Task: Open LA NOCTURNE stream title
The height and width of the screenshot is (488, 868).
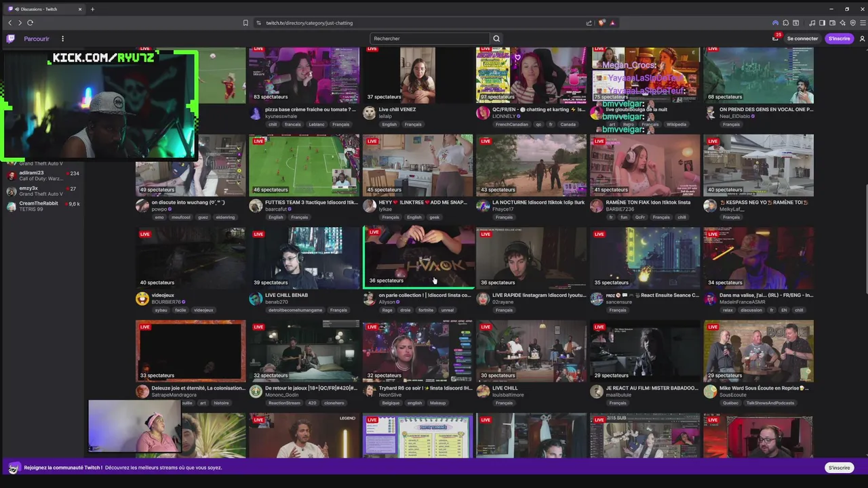Action: point(538,203)
